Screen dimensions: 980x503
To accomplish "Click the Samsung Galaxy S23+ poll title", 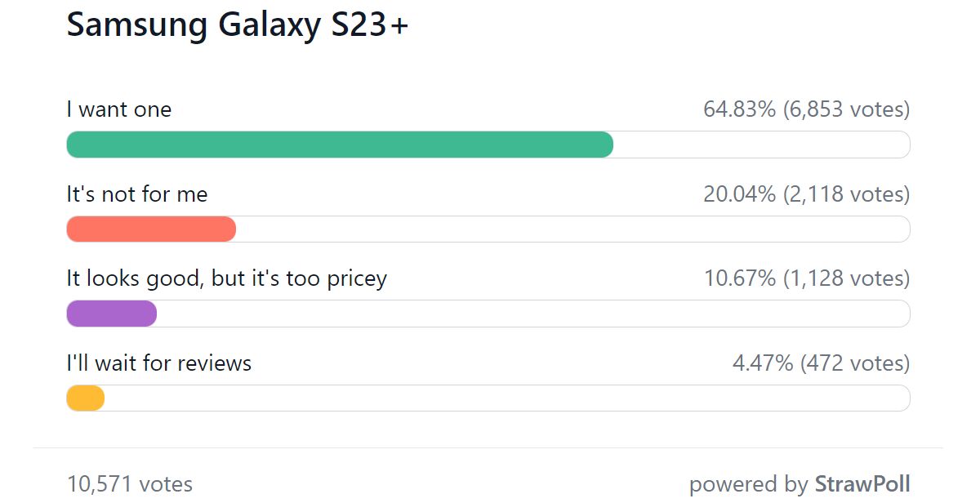I will [237, 25].
